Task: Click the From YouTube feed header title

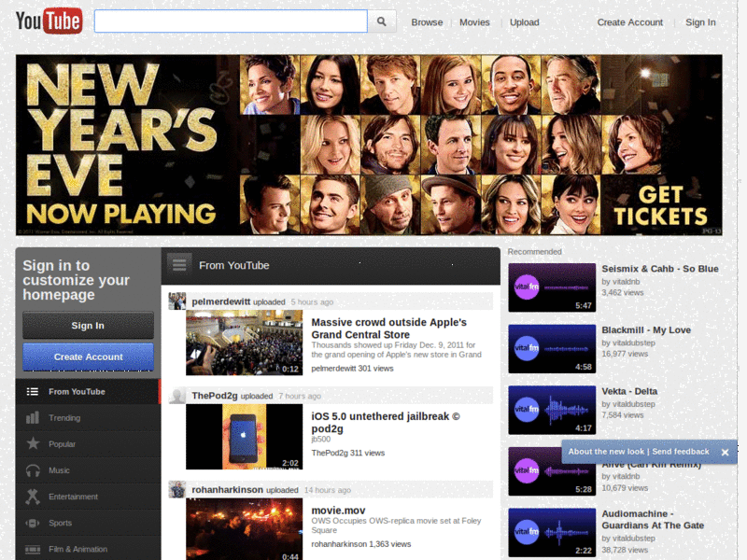Action: pyautogui.click(x=234, y=265)
